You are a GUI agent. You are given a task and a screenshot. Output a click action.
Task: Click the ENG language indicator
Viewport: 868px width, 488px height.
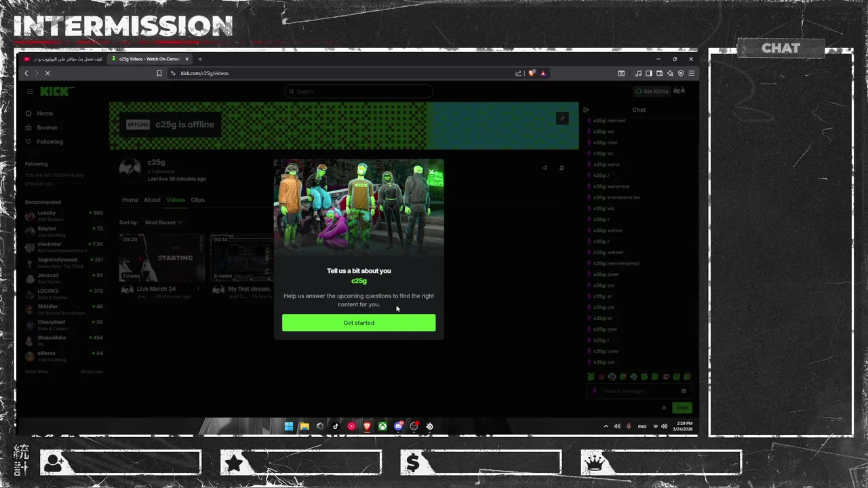point(642,426)
